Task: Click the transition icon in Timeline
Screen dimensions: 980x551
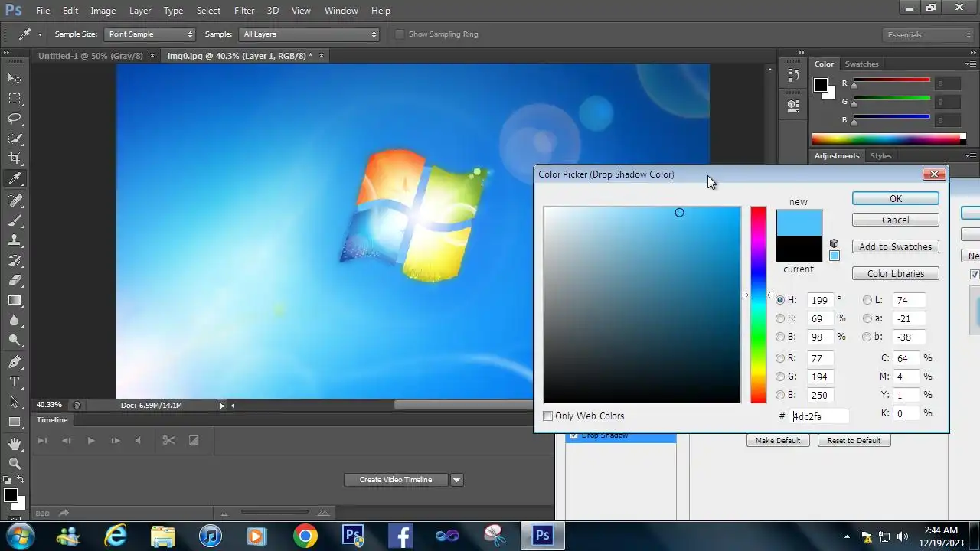Action: [x=194, y=440]
